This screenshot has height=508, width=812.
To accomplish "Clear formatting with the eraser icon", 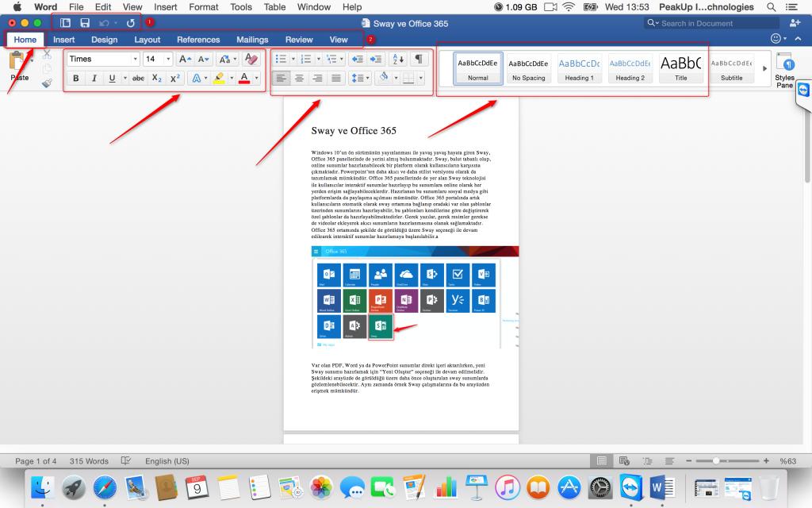I will point(251,59).
